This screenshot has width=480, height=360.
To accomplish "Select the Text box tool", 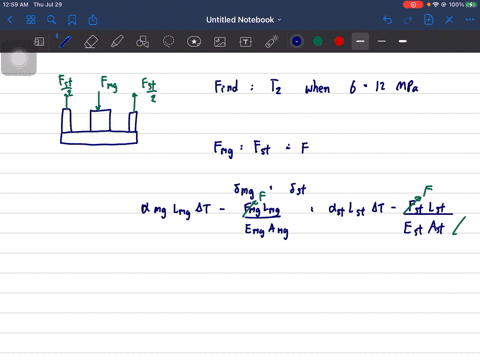I will pos(246,42).
